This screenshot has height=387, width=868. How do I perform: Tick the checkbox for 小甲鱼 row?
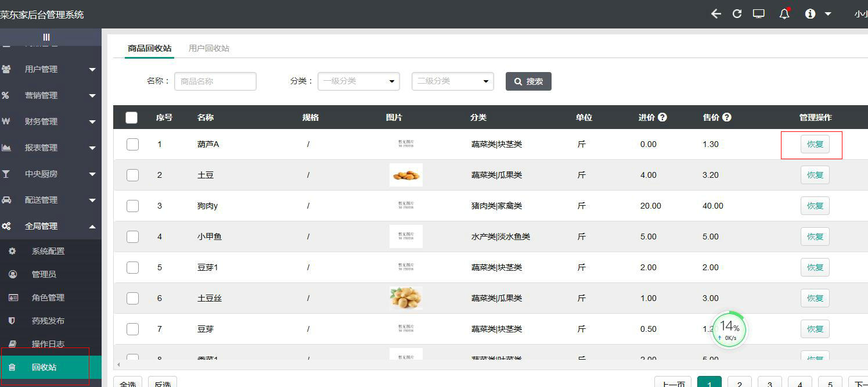132,236
